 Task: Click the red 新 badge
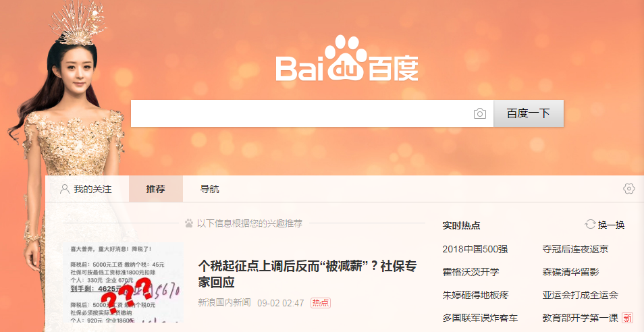pos(627,318)
